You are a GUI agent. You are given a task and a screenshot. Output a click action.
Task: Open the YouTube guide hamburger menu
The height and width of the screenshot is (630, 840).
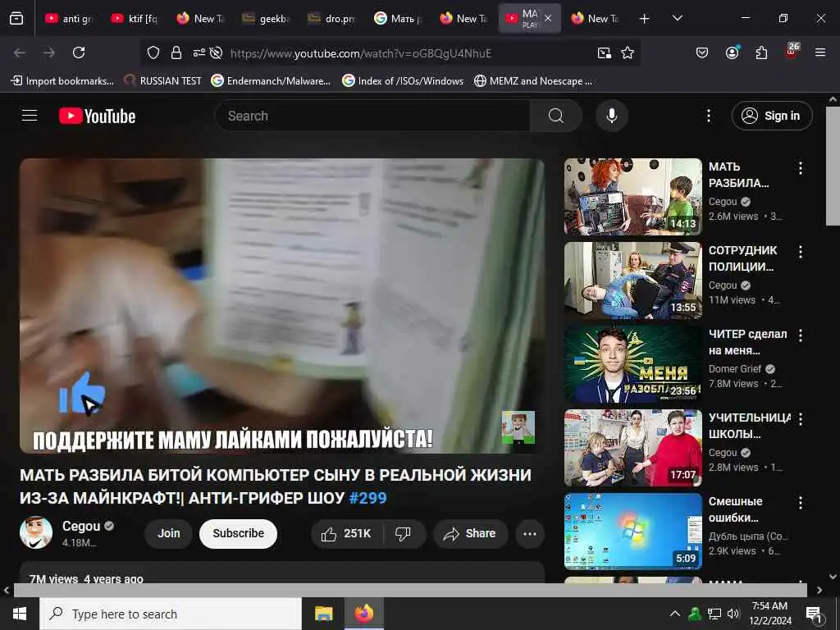click(x=30, y=116)
